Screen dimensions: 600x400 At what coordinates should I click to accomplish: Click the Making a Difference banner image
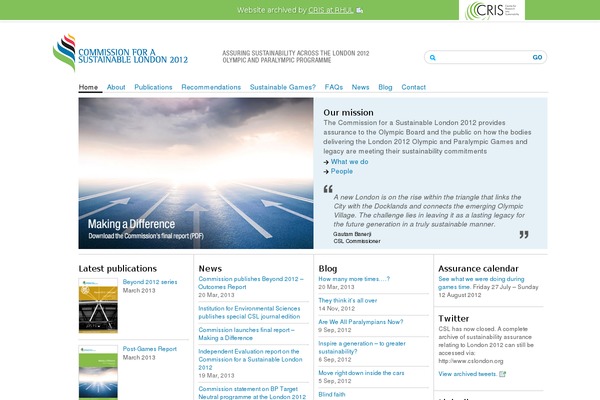[x=196, y=173]
